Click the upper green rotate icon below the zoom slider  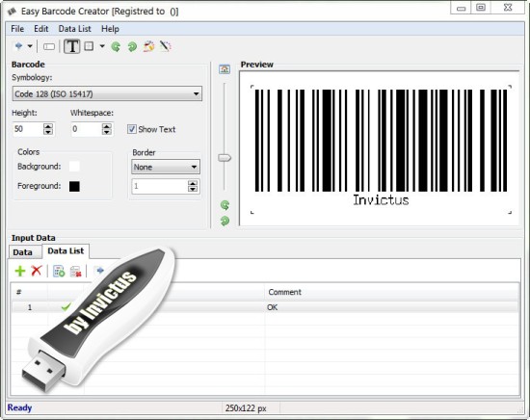pos(225,205)
